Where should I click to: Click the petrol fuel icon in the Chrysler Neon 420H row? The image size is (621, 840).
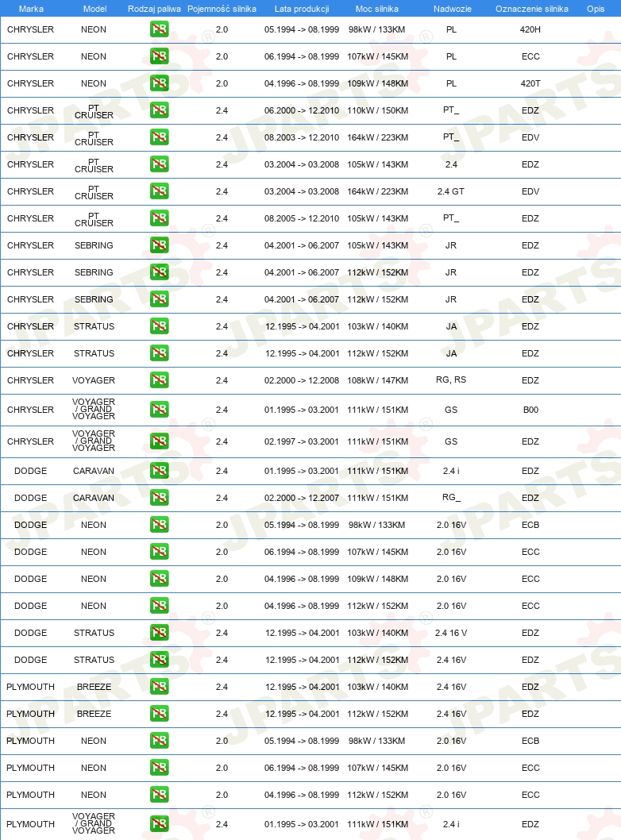point(159,29)
